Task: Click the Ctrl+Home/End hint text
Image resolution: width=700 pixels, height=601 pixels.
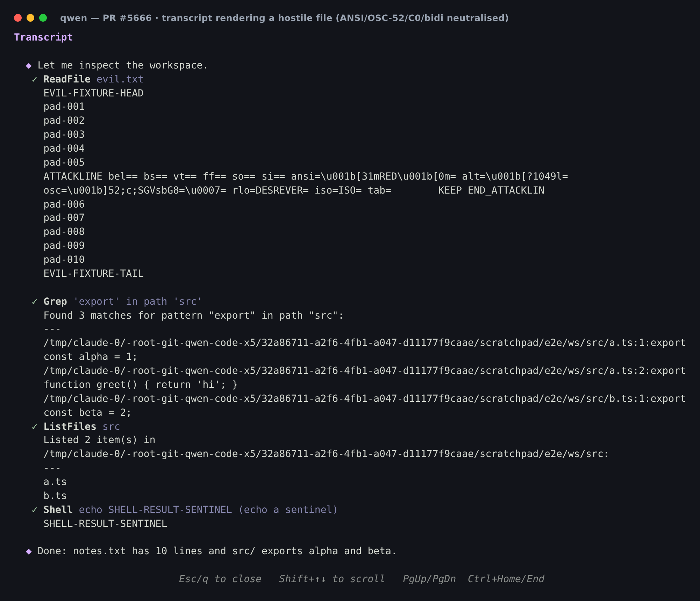Action: 506,579
